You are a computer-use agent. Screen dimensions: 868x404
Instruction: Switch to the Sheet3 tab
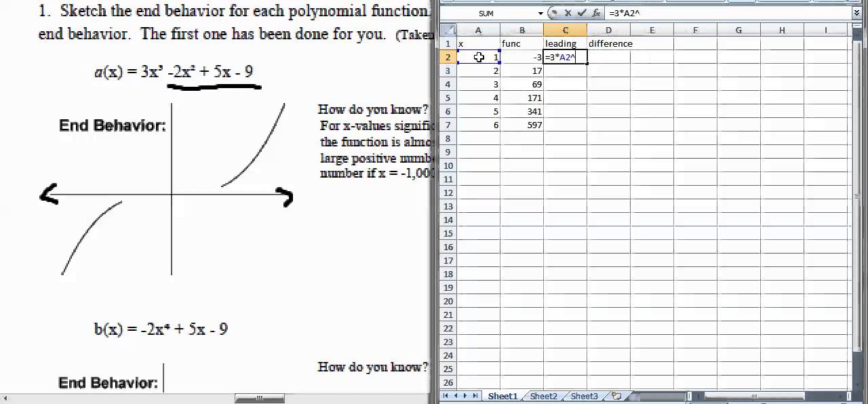(584, 396)
